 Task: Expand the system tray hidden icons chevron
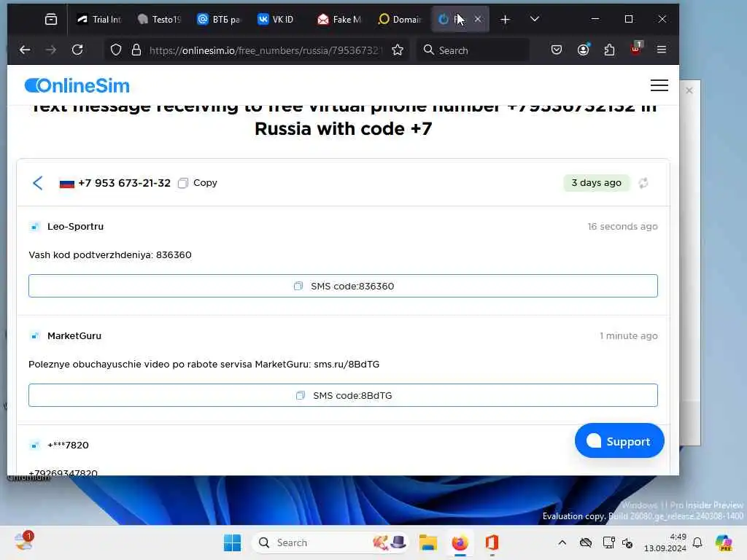click(x=562, y=542)
